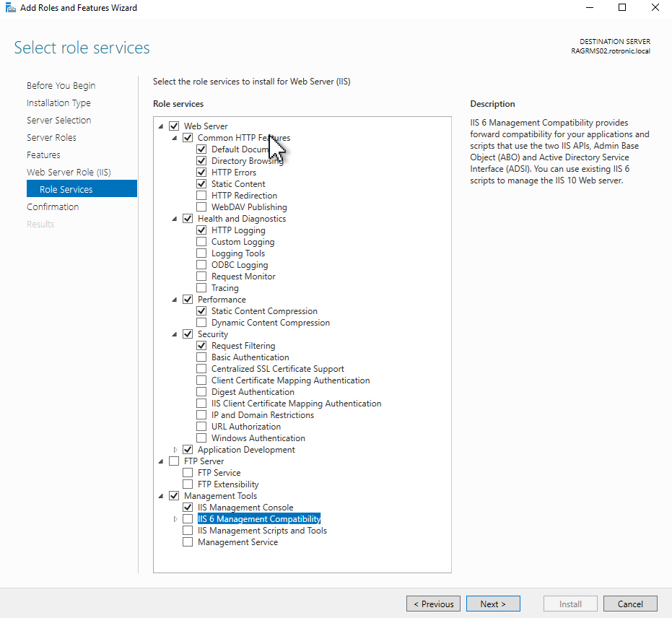The image size is (672, 618).
Task: Enable Tracing under Health and Diagnostics
Action: click(x=201, y=288)
